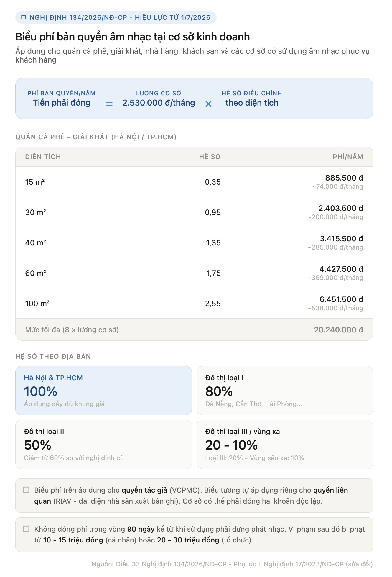Screen dimensions: 392x577
Task: Click the checkbox icon next to quyền tác giả note
Action: [26, 490]
